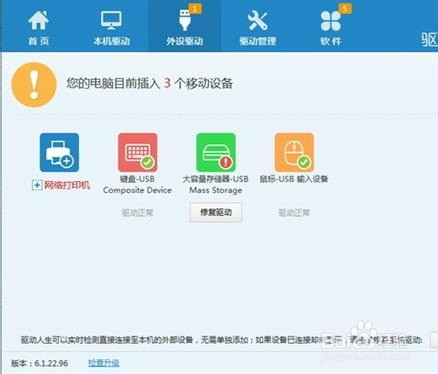The height and width of the screenshot is (374, 438).
Task: Click the 鼠标-USB 输入设备 label
Action: pyautogui.click(x=294, y=179)
